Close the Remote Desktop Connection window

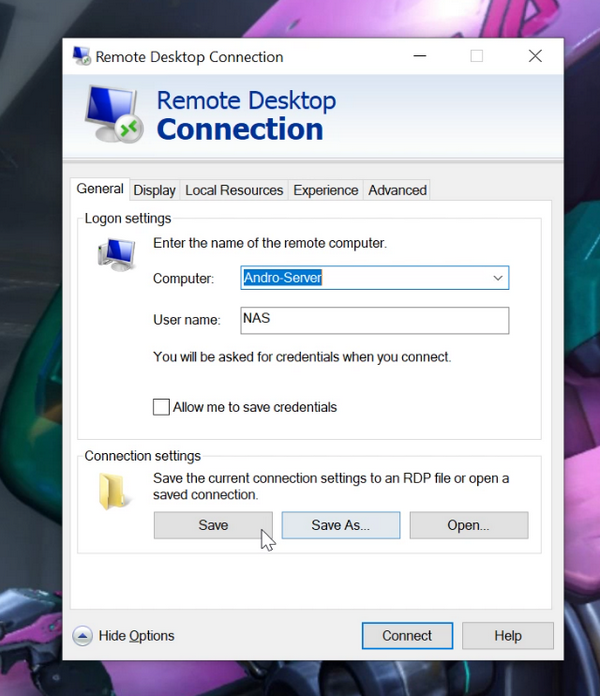click(x=535, y=57)
